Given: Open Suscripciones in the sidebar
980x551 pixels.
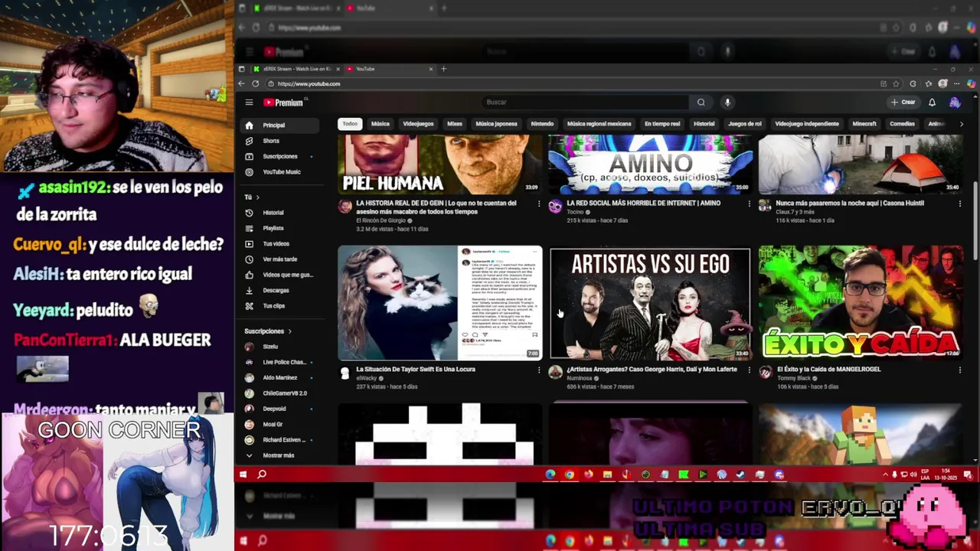Looking at the screenshot, I should pos(279,156).
